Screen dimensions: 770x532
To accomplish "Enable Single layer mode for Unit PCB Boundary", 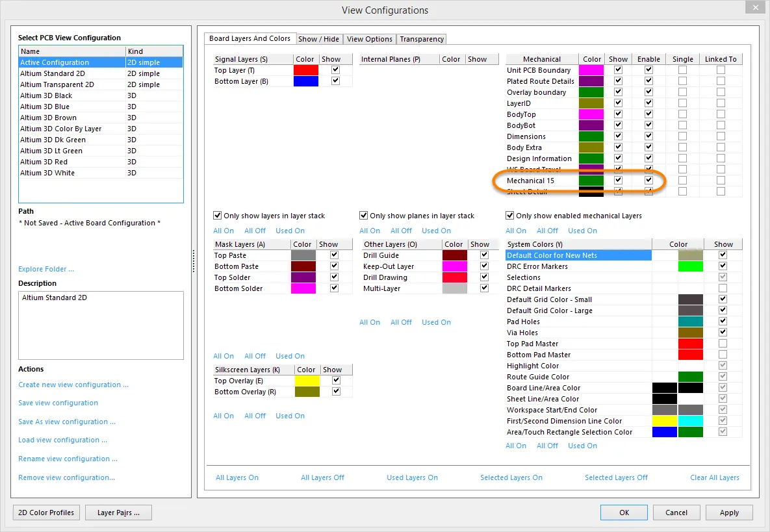I will pyautogui.click(x=682, y=70).
